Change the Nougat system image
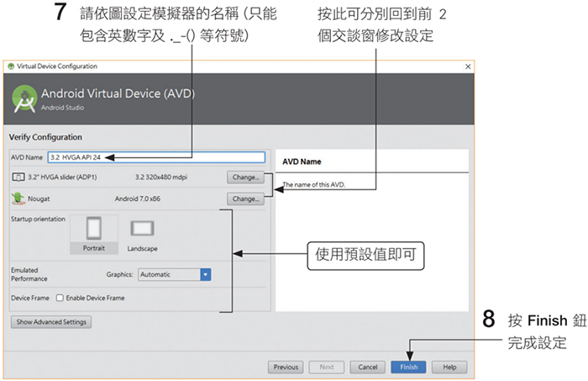Viewport: 588px width, 381px height. coord(245,199)
